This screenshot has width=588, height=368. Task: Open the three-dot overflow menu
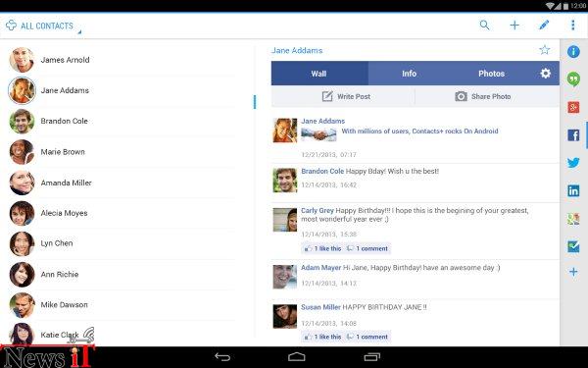pos(572,26)
